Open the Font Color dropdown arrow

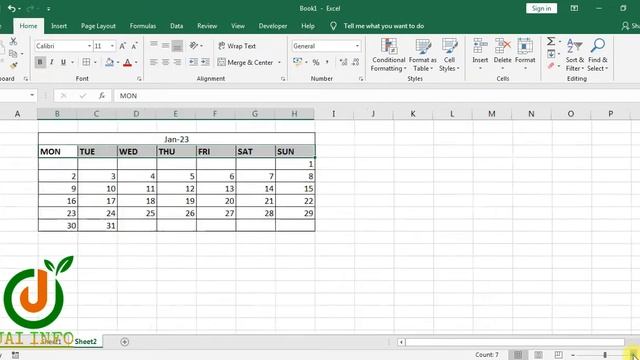136,62
